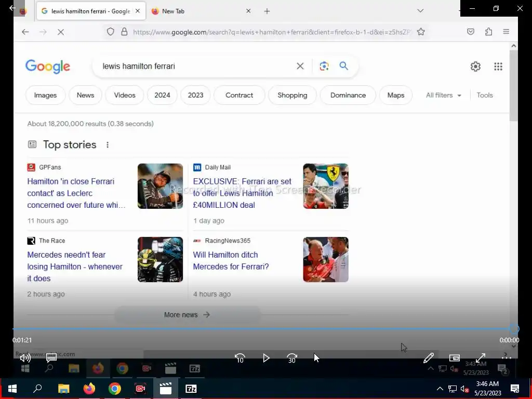Switch the player to mini view

(454, 357)
